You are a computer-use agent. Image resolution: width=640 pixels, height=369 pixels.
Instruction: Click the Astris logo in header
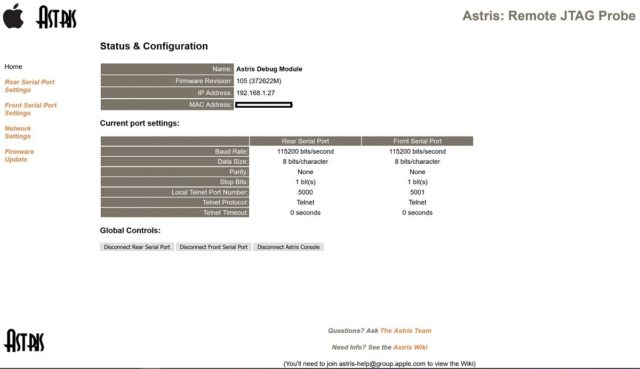point(56,17)
